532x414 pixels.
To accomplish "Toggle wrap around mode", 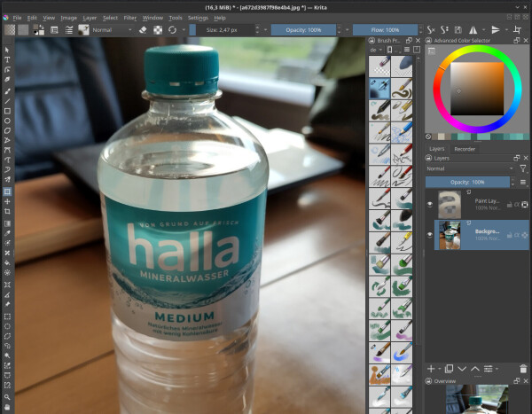I will [518, 30].
